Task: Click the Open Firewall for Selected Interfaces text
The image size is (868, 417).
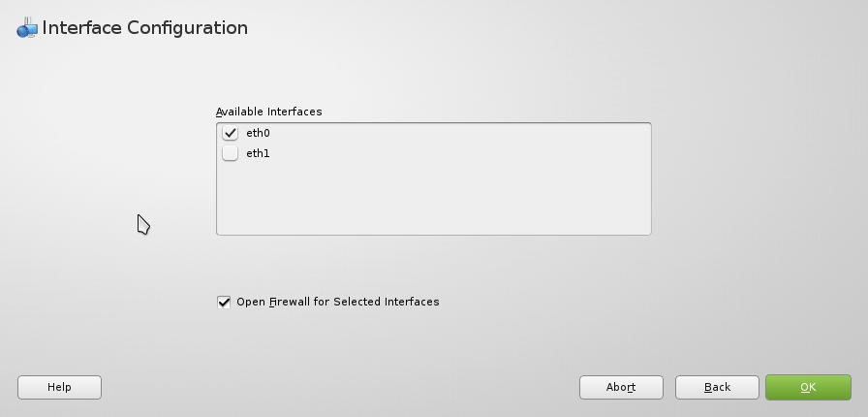Action: (x=338, y=302)
